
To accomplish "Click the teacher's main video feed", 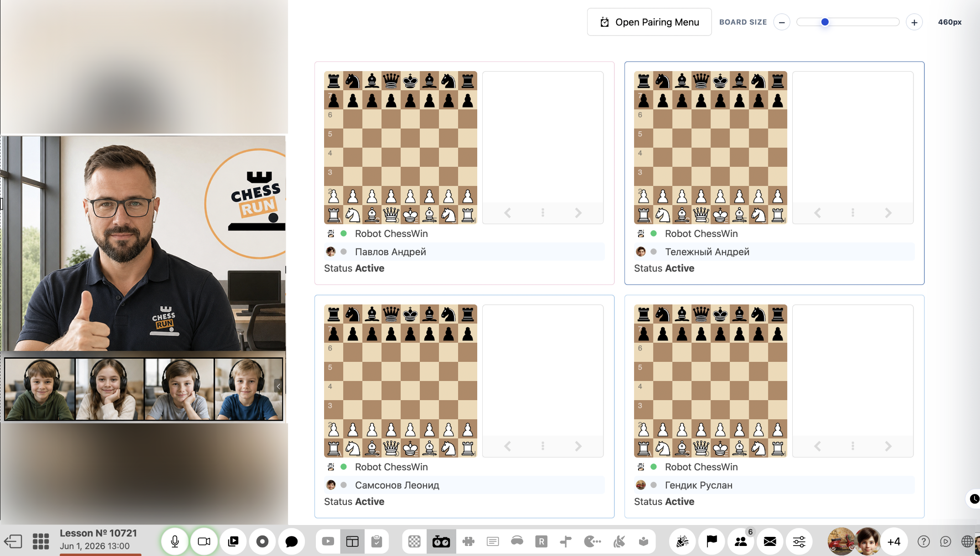I will 143,243.
